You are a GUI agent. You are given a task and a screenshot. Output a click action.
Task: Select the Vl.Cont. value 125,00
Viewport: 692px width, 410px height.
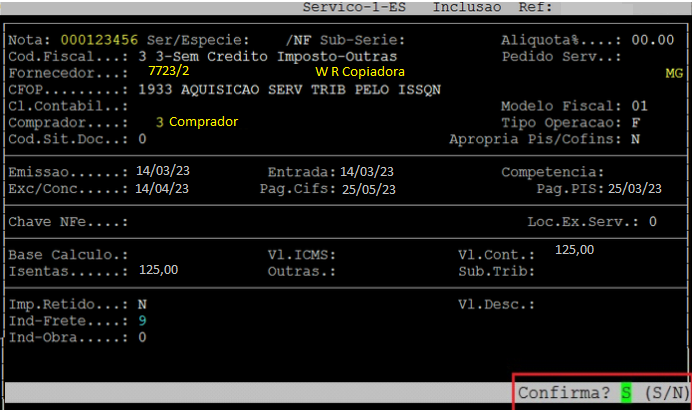[574, 250]
